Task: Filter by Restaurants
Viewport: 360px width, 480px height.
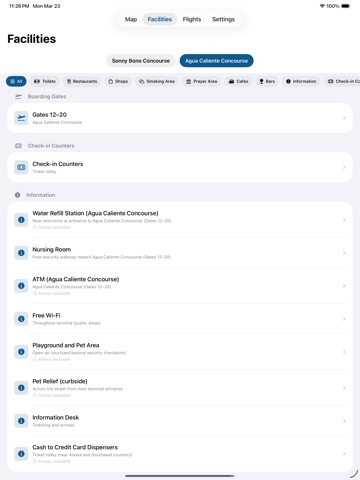Action: [82, 81]
